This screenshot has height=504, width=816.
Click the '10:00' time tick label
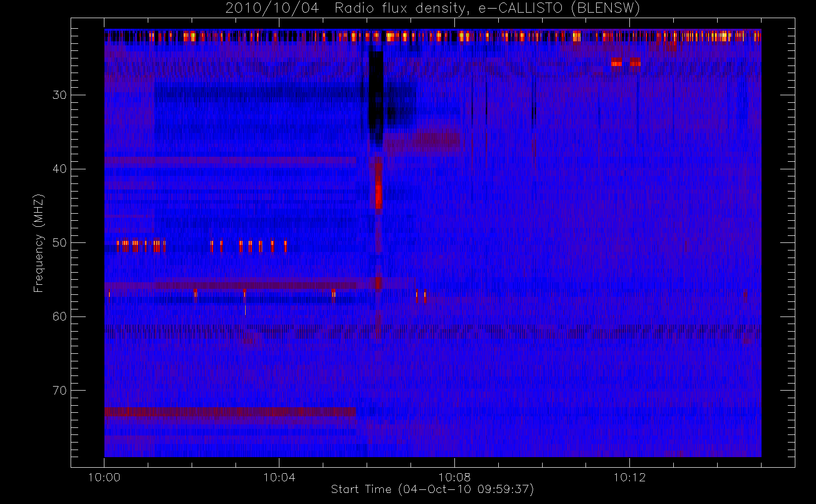point(104,477)
